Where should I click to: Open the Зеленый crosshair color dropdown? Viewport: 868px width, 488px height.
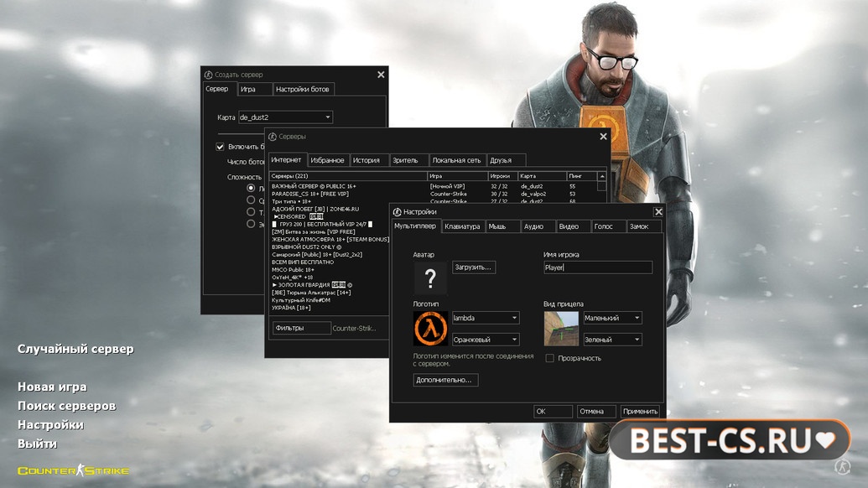[x=612, y=339]
